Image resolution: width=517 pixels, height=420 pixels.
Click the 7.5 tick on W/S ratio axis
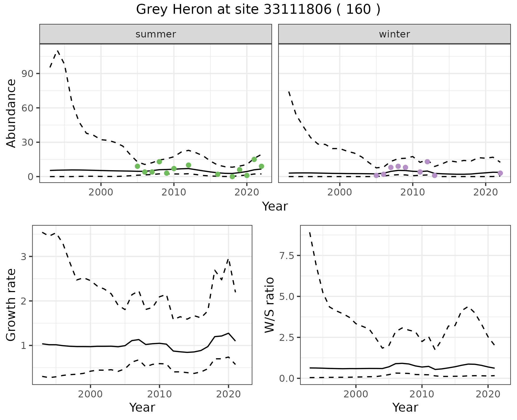[x=287, y=255]
